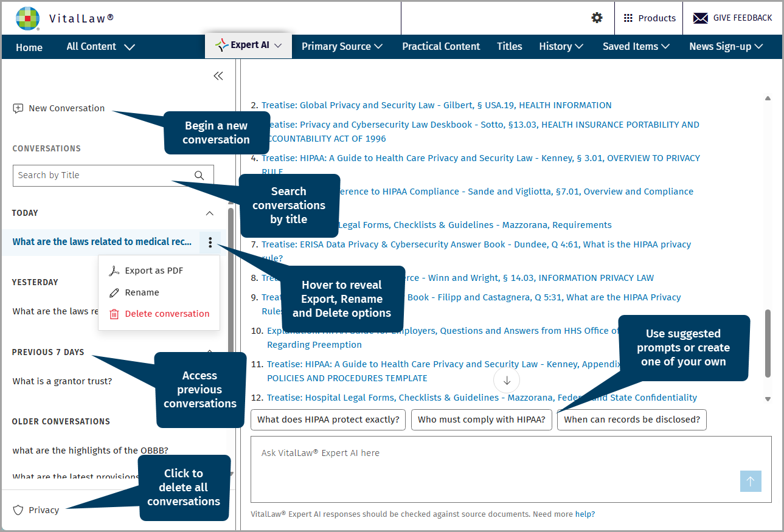The image size is (784, 532).
Task: Click the Privacy shield icon
Action: coord(18,510)
